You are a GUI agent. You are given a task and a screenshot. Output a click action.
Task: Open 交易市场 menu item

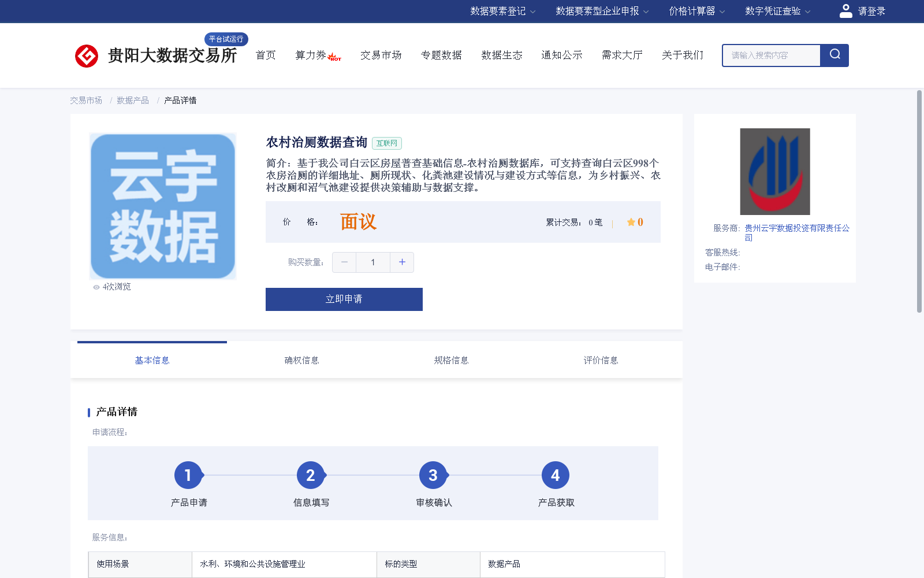tap(381, 55)
